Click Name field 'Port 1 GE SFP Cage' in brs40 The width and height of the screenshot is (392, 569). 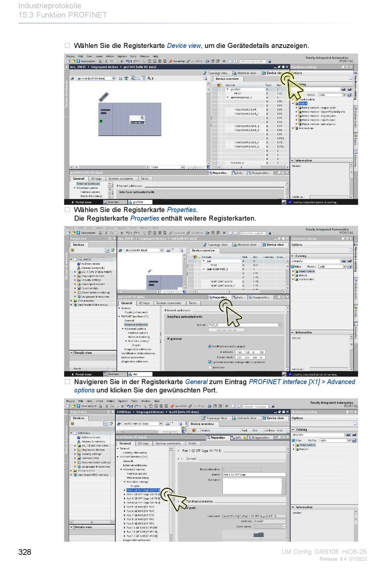(x=254, y=474)
